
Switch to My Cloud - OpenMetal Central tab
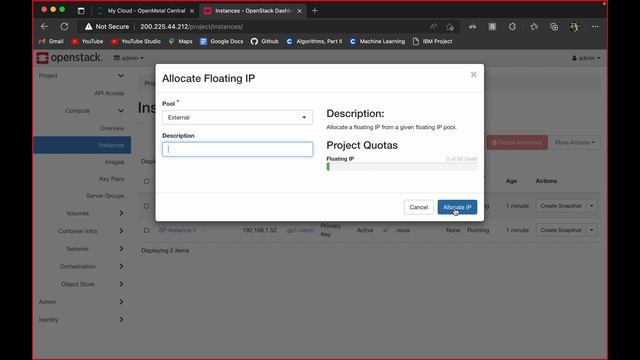coord(145,11)
